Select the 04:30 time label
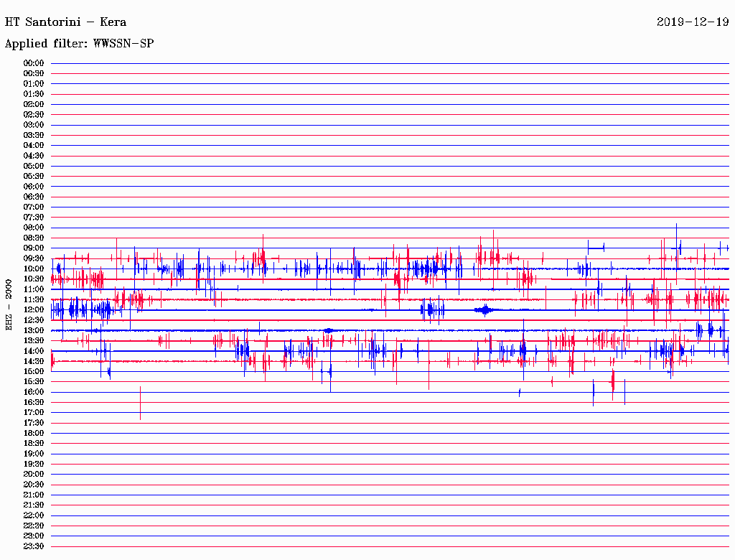 34,156
